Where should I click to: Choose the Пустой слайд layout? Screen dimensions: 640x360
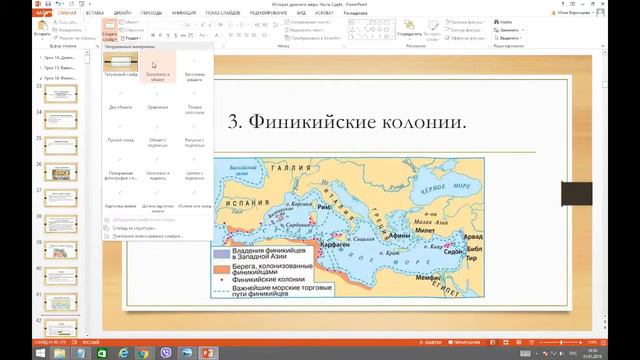tap(120, 131)
